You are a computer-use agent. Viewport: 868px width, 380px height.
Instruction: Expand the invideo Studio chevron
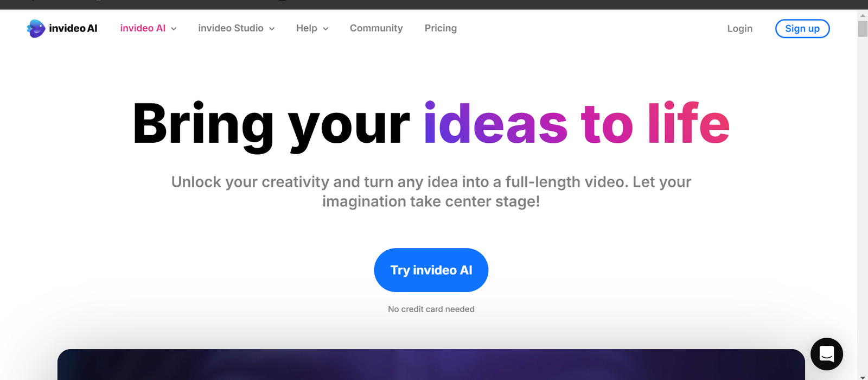point(272,29)
